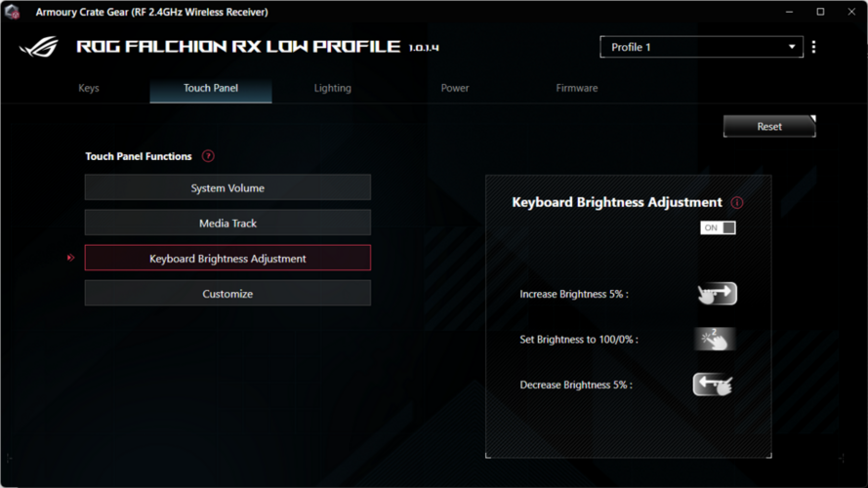The width and height of the screenshot is (868, 488).
Task: Click the Keyboard Brightness Adjustment info icon
Action: pos(737,202)
